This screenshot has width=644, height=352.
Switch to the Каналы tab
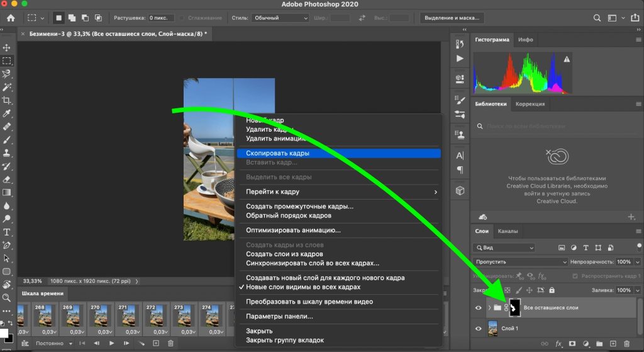click(x=508, y=231)
